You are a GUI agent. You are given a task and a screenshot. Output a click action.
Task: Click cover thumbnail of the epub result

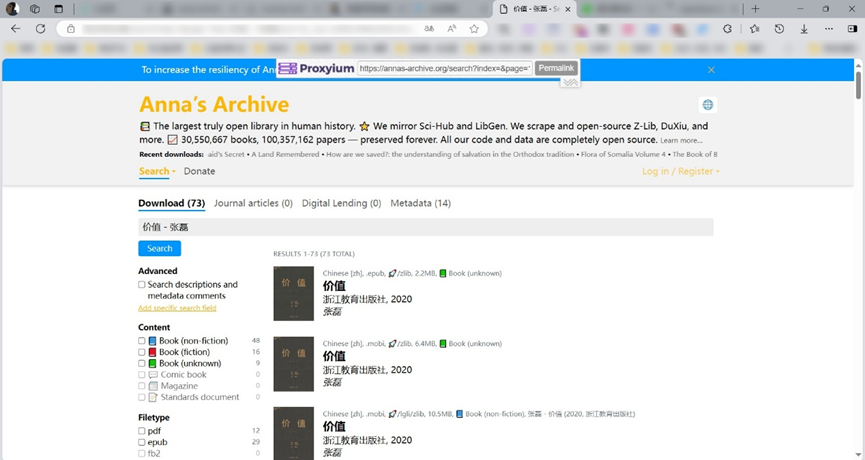(293, 293)
